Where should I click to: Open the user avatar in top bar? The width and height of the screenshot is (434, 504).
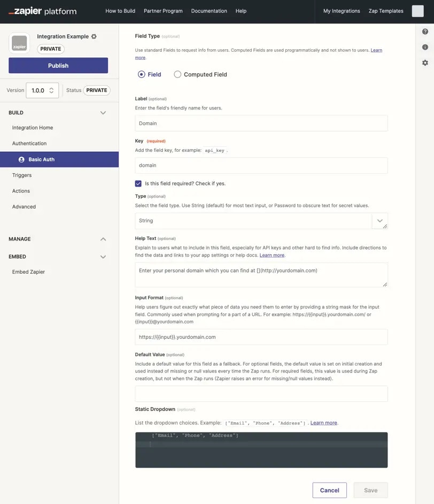tap(417, 11)
